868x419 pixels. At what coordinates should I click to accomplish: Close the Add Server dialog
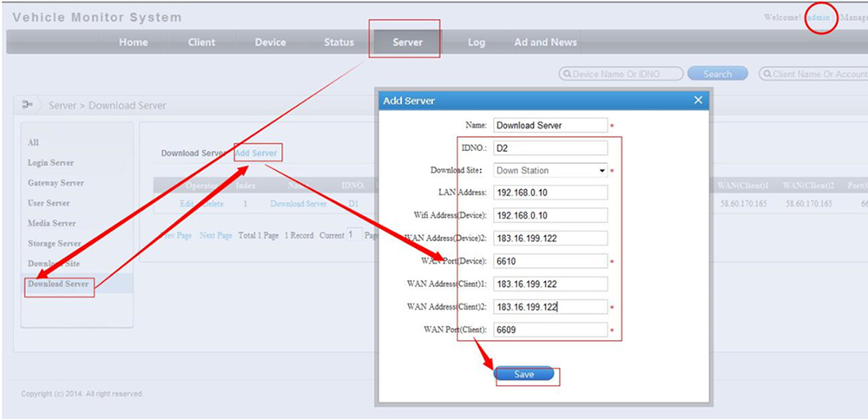pyautogui.click(x=698, y=100)
